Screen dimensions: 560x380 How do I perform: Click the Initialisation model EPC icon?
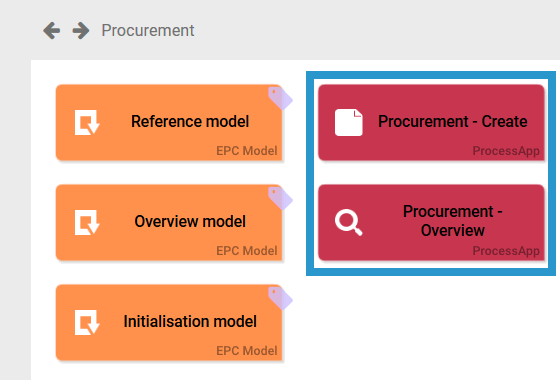coord(87,322)
